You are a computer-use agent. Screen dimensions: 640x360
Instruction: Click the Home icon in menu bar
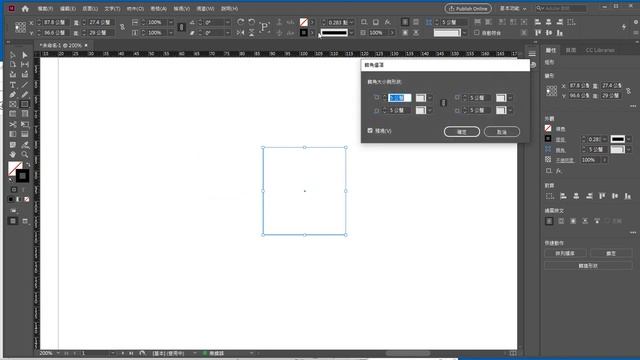coord(25,9)
